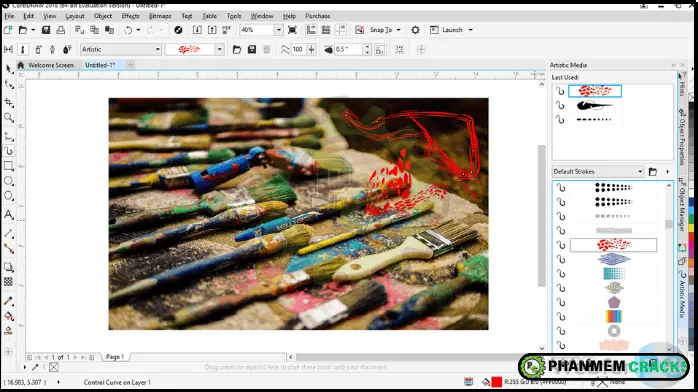Viewport: 698px width, 392px height.
Task: Click the Export icon
Action: pyautogui.click(x=212, y=30)
